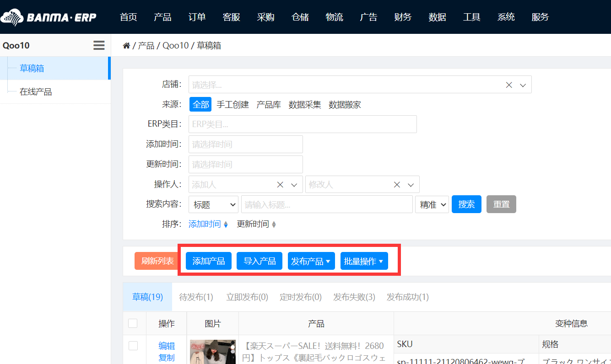Switch to the 发布失败(3) tab
The height and width of the screenshot is (364, 611).
pos(354,297)
